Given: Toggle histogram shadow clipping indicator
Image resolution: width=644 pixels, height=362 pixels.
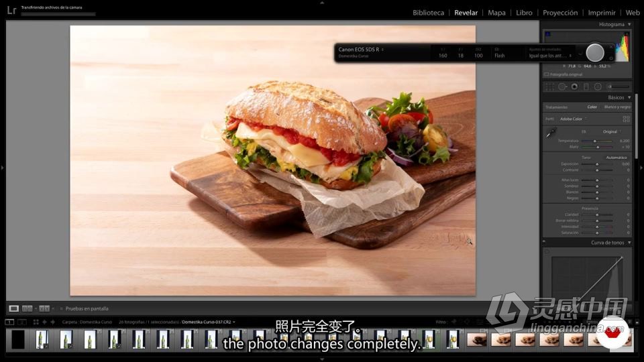Looking at the screenshot, I should (x=548, y=34).
